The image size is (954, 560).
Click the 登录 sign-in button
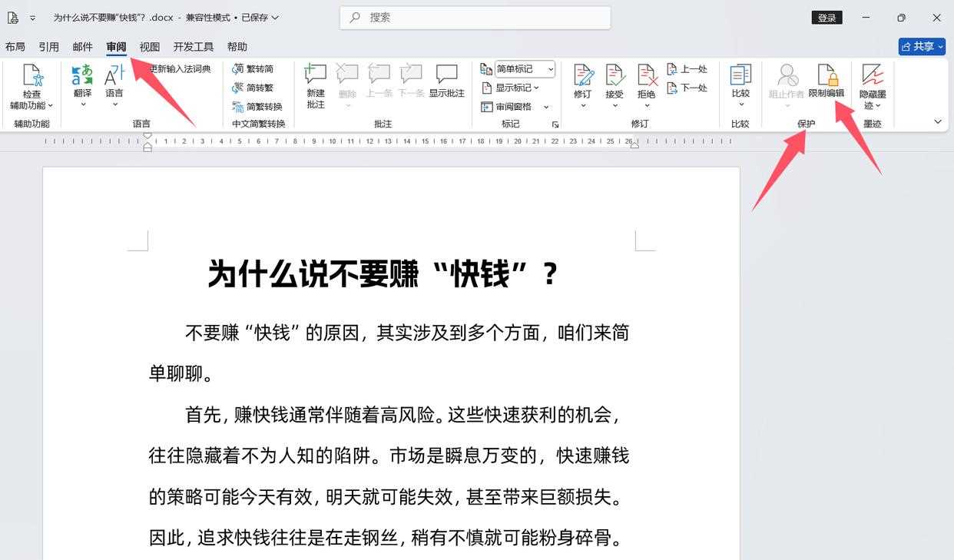coord(827,17)
